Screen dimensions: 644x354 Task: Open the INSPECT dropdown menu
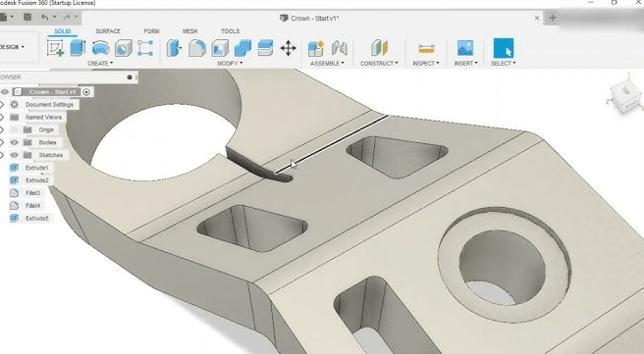tap(426, 63)
